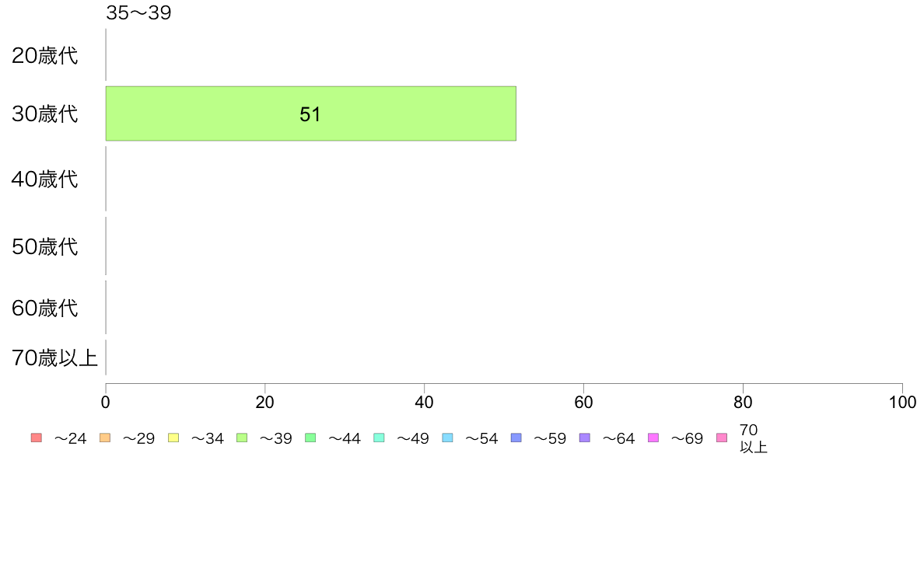Click the magenta ~69 legend swatch
Viewport: 924px width, 572px height.
pyautogui.click(x=653, y=438)
